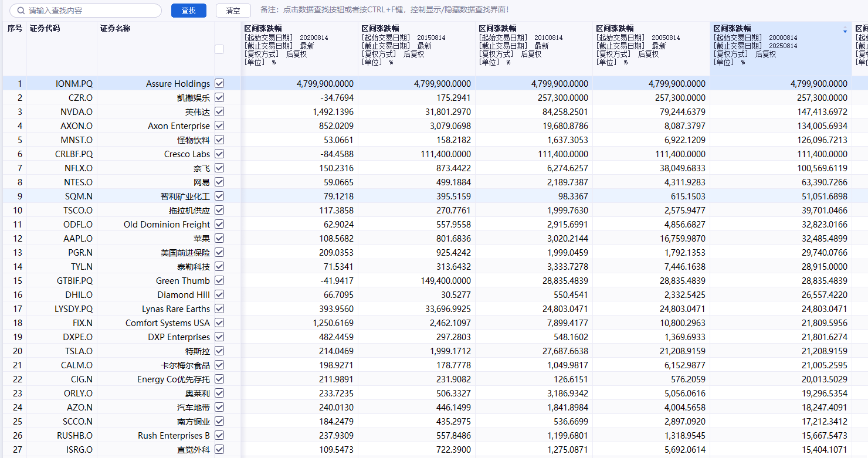
Task: Select the 20050814 区间涨跌幅 column header
Action: click(651, 49)
